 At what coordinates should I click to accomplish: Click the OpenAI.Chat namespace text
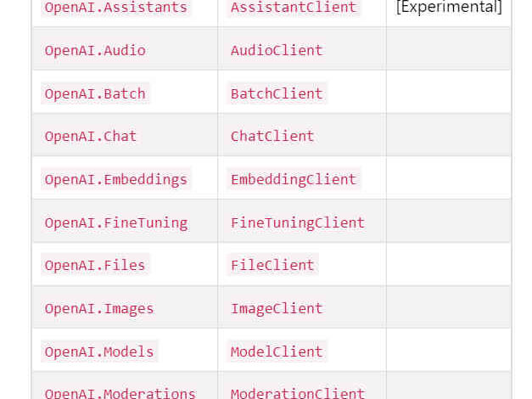[x=91, y=136]
